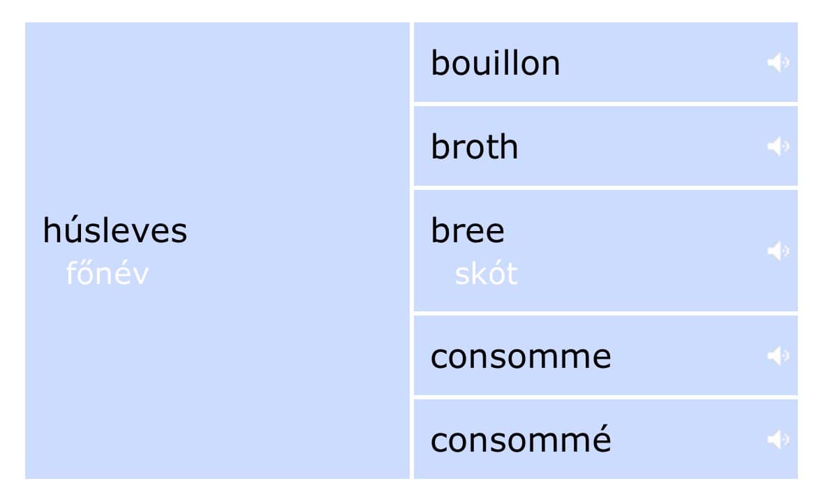Play pronunciation audio for bouillon

pos(778,62)
